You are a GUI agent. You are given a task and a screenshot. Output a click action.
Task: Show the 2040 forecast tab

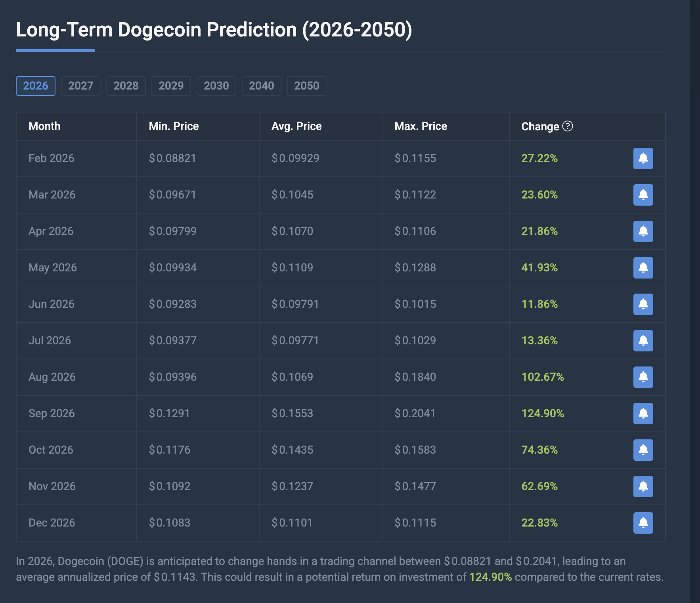tap(262, 86)
